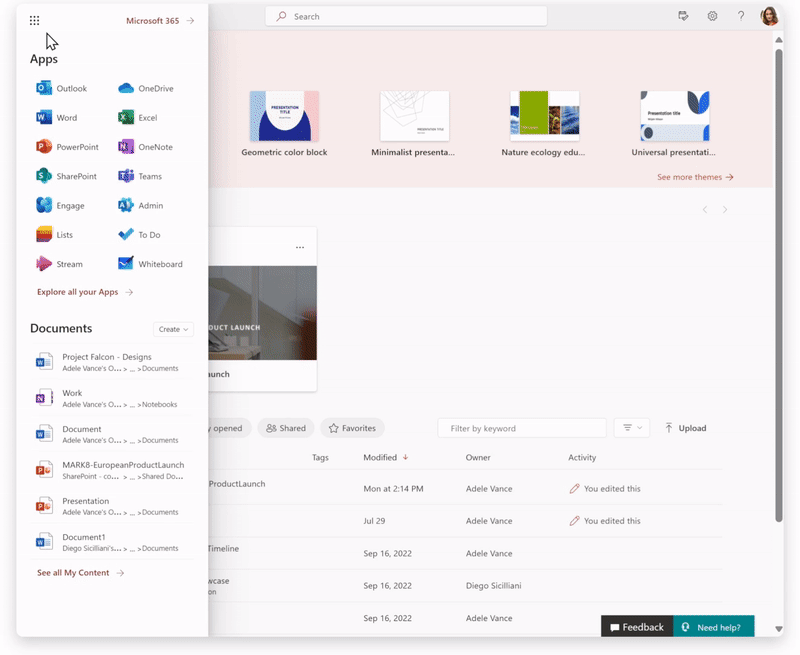Sort by Modified column header

pos(386,458)
